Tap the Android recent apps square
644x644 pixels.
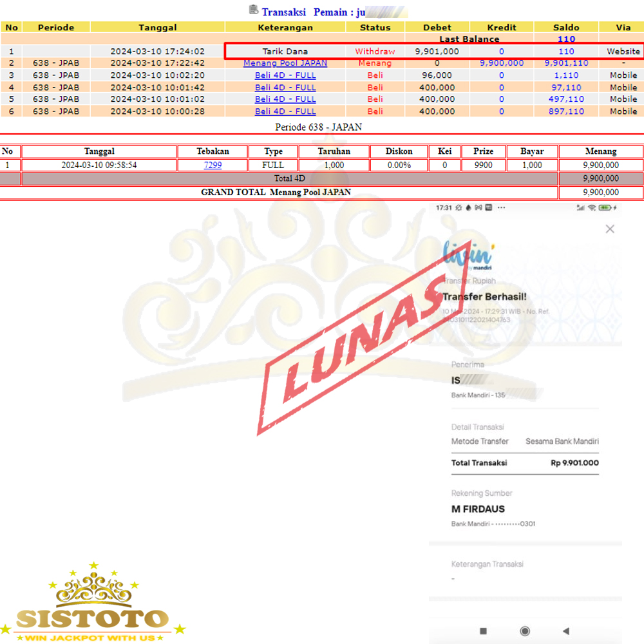click(x=484, y=631)
